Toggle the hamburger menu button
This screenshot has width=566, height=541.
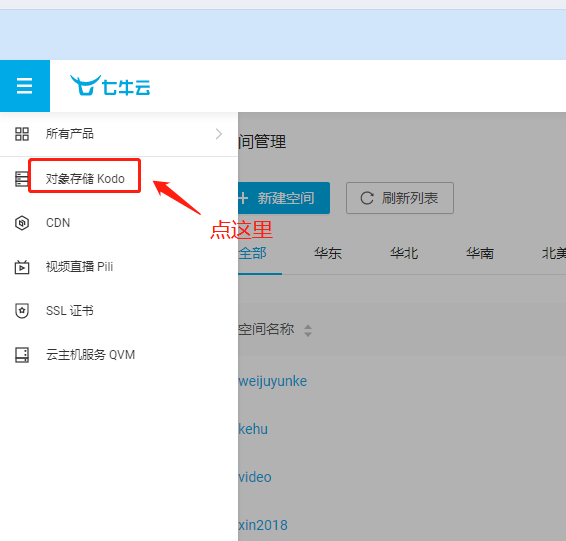pos(25,86)
